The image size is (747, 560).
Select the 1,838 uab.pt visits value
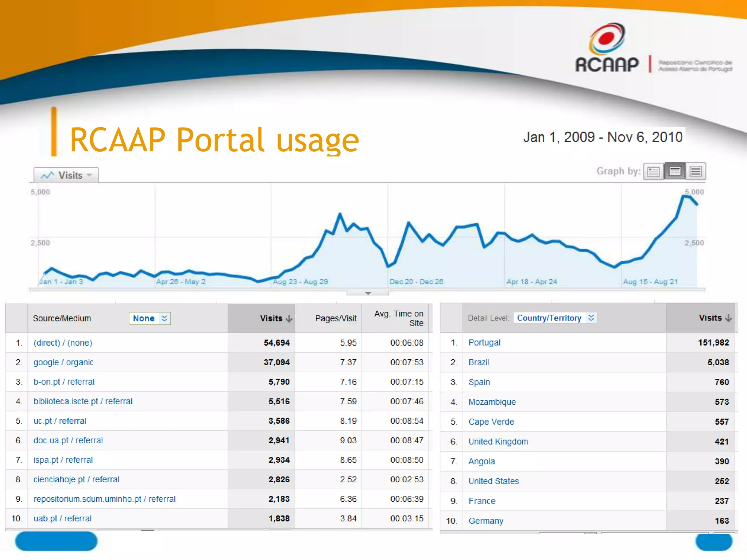(x=279, y=518)
